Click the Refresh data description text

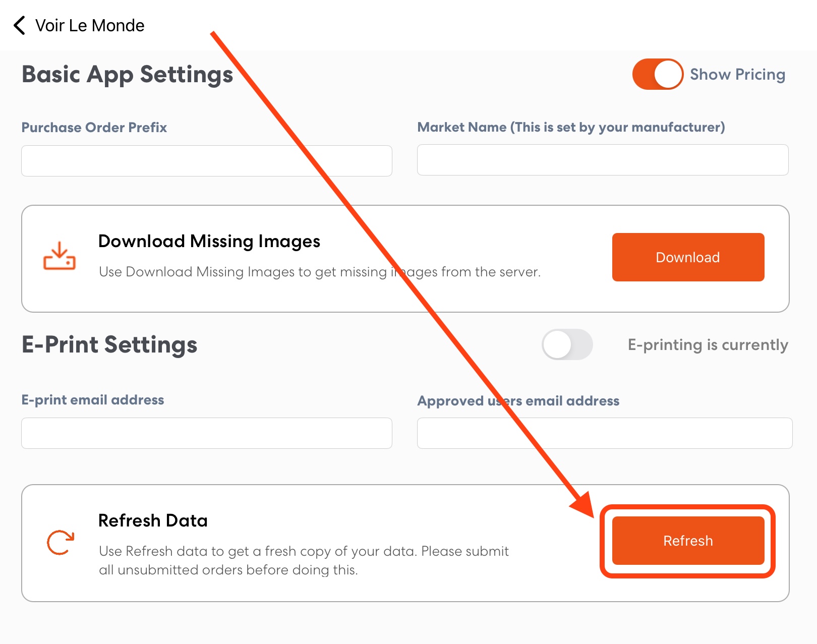[304, 560]
